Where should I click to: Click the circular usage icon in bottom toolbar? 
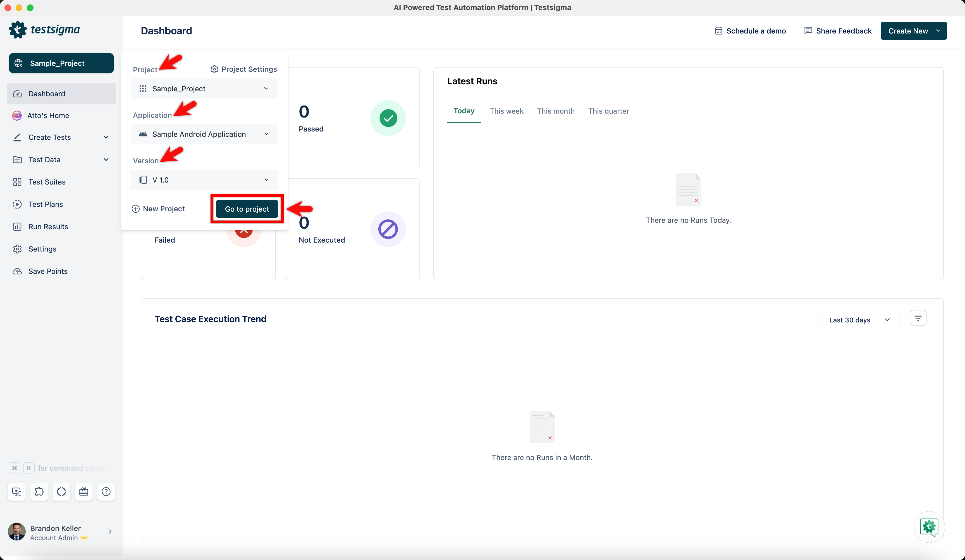point(61,492)
